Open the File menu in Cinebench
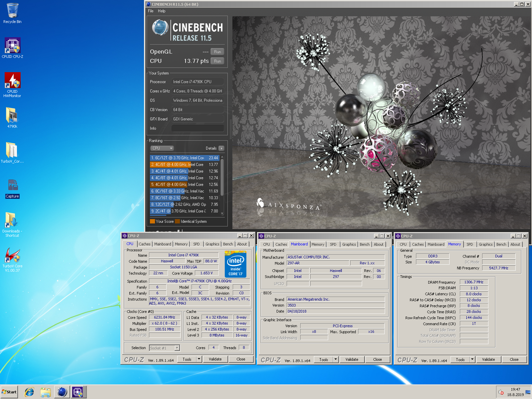Viewport: 532px width, 399px height. [151, 11]
